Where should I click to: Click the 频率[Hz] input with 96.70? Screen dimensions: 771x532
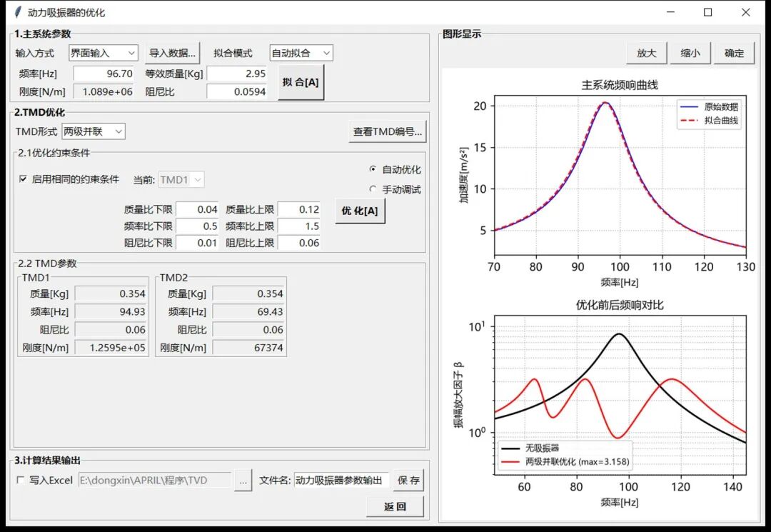tap(104, 74)
